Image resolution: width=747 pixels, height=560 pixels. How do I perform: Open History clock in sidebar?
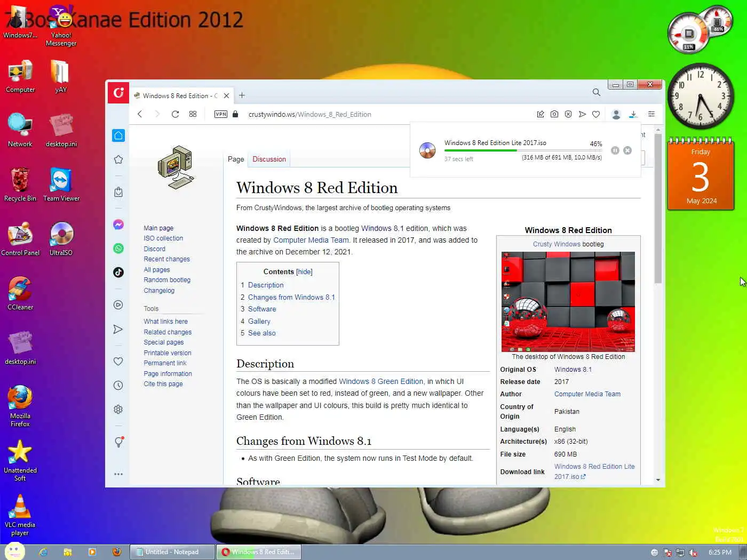(x=118, y=386)
